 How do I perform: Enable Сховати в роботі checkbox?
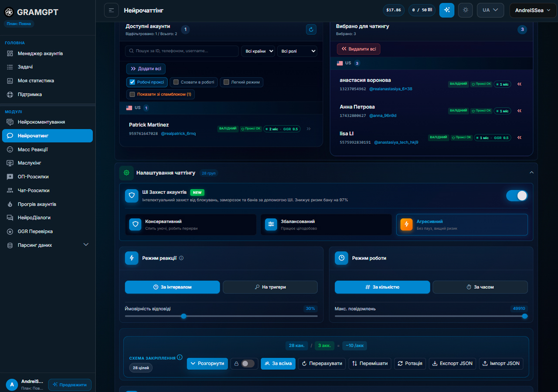(x=176, y=82)
